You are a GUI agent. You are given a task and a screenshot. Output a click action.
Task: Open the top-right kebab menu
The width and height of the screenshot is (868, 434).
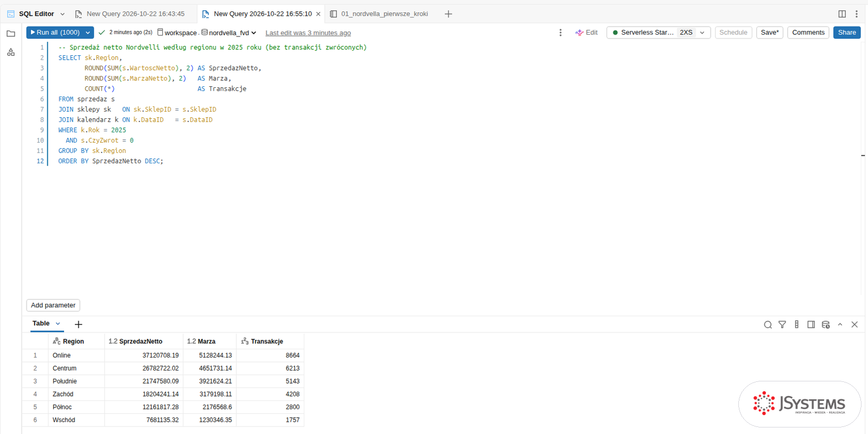click(857, 14)
